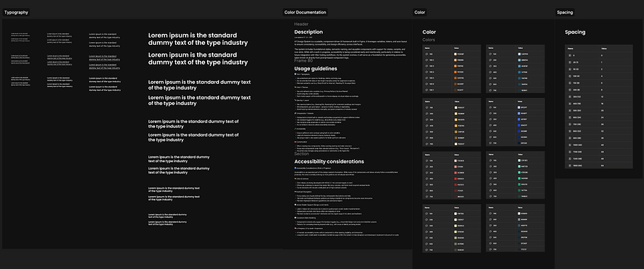
Task: Pick the lightest swatch in the light-blue table
Action: [519, 54]
